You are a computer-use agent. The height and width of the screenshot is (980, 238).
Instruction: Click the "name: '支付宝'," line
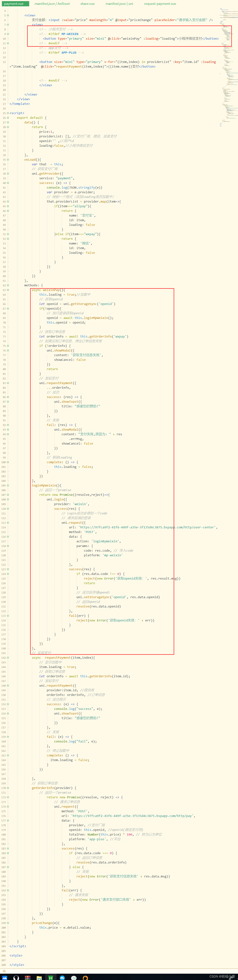click(82, 215)
